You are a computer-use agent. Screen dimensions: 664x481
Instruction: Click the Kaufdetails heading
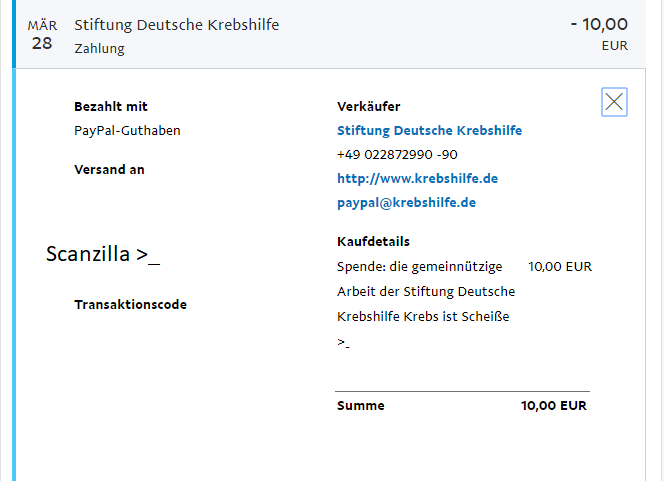click(x=374, y=241)
